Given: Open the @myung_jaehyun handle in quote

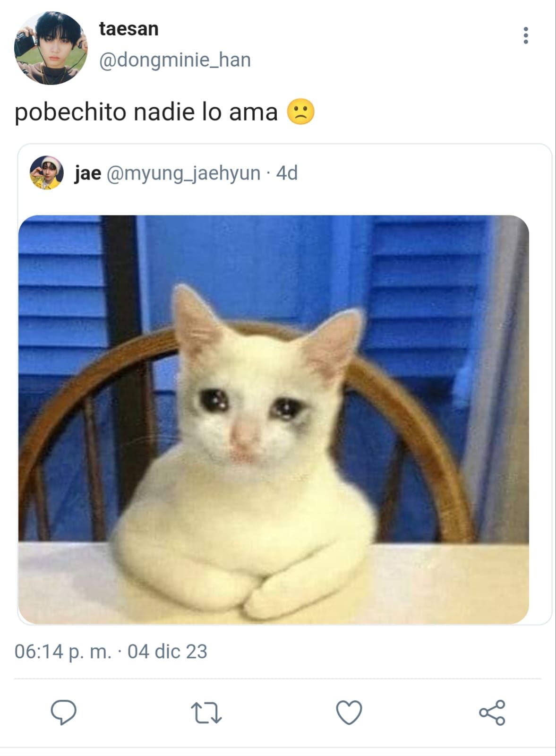Looking at the screenshot, I should [x=183, y=173].
